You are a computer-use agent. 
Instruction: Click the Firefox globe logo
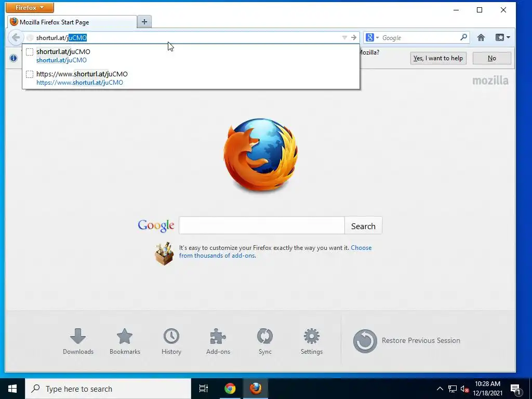pos(261,155)
